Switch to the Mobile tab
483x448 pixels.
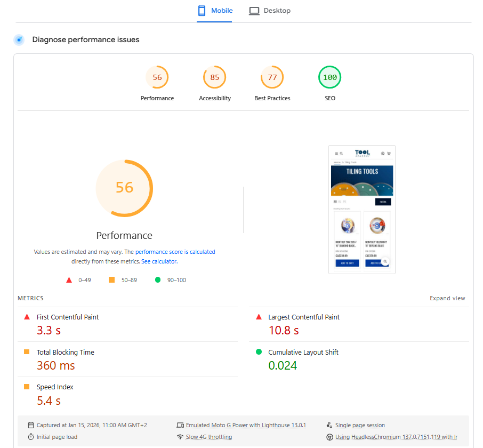(215, 11)
